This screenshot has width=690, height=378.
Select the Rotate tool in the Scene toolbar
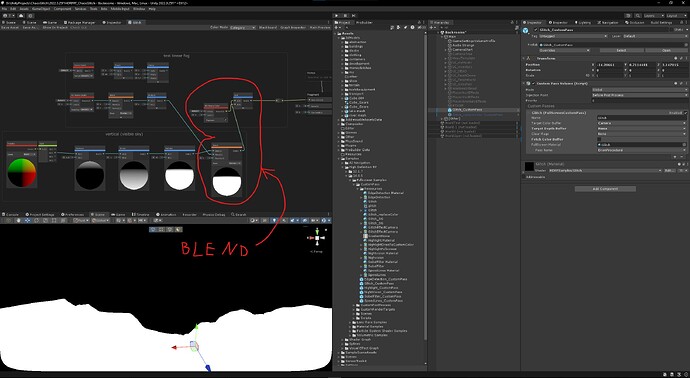(35, 220)
